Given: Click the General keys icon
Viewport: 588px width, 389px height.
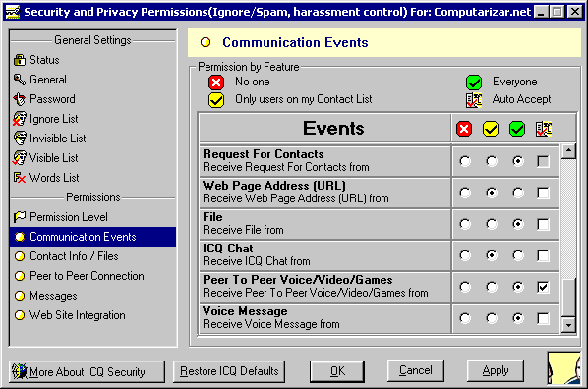Looking at the screenshot, I should point(20,80).
